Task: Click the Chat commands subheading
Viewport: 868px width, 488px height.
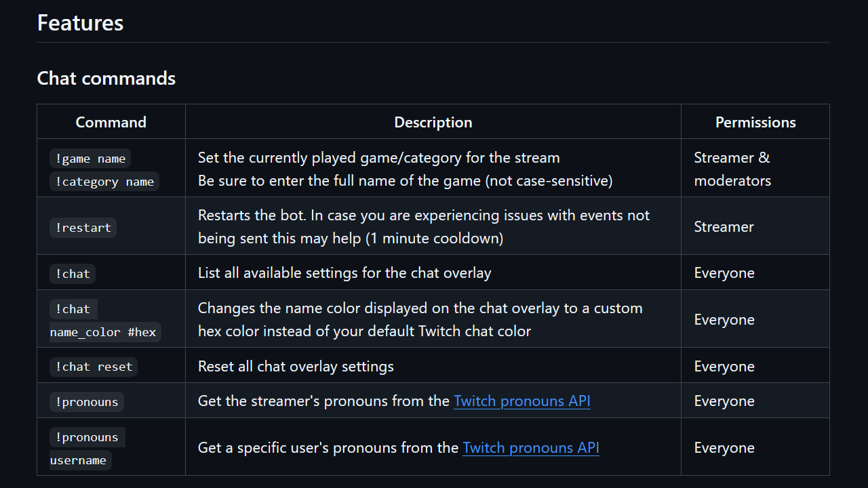Action: tap(106, 79)
